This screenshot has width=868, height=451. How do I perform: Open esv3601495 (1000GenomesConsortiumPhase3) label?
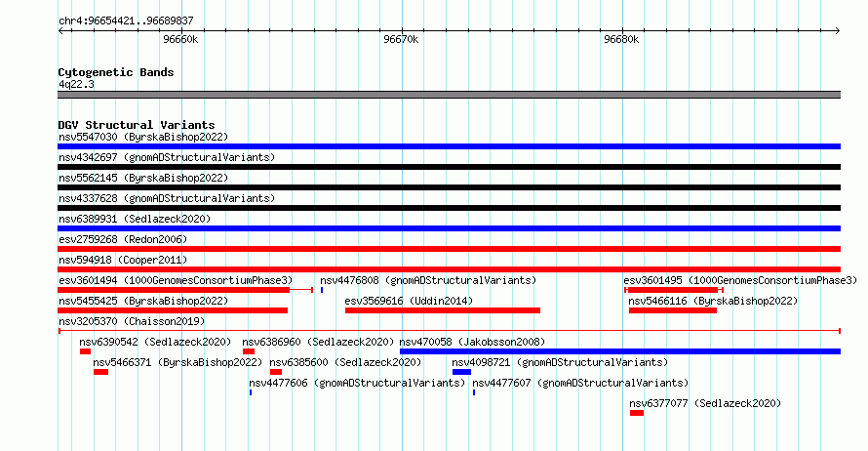tap(740, 280)
